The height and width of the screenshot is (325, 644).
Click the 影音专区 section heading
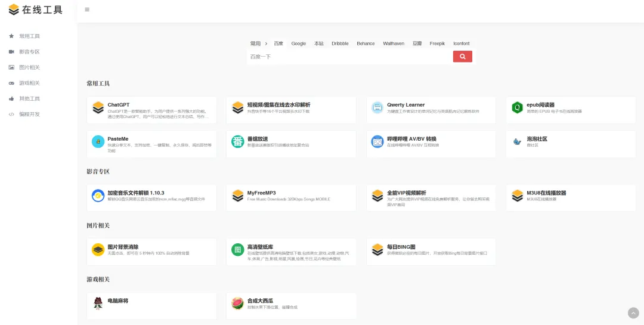(98, 171)
